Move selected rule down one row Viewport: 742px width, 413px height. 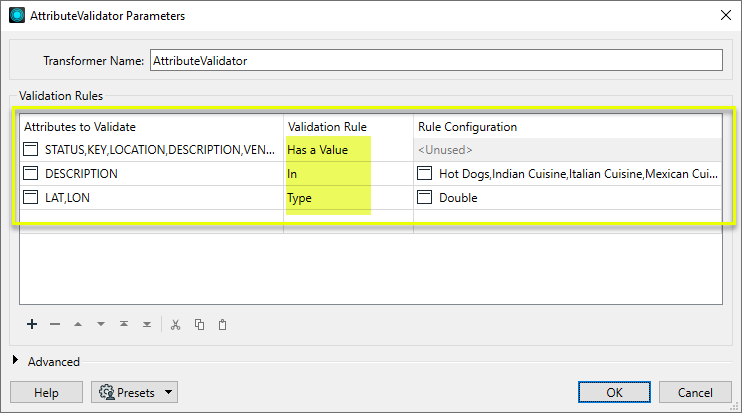101,324
